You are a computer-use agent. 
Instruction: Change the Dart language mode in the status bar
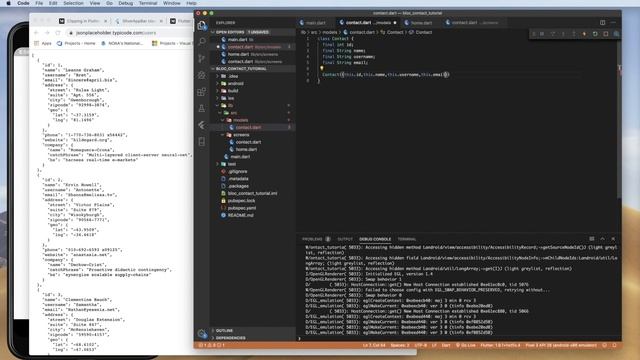pyautogui.click(x=446, y=345)
